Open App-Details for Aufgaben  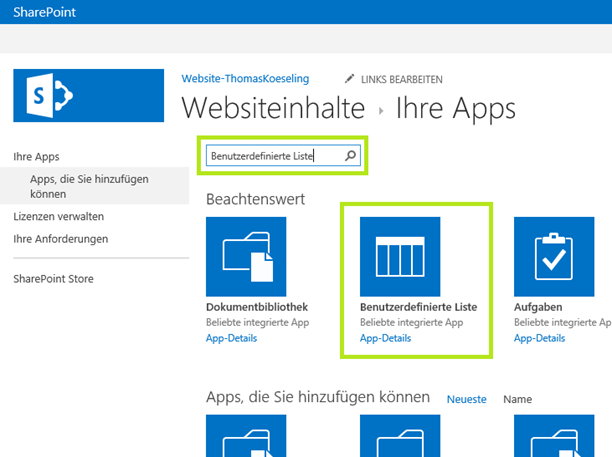[539, 338]
